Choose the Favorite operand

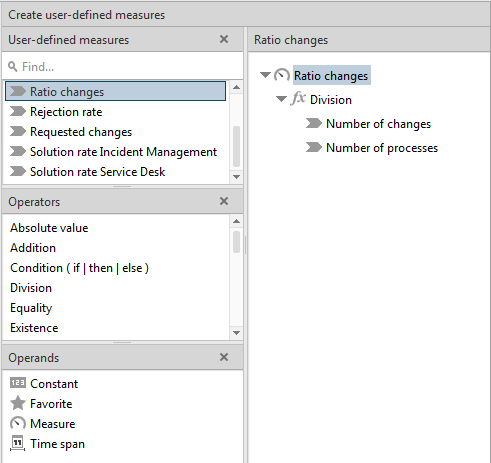click(x=51, y=404)
